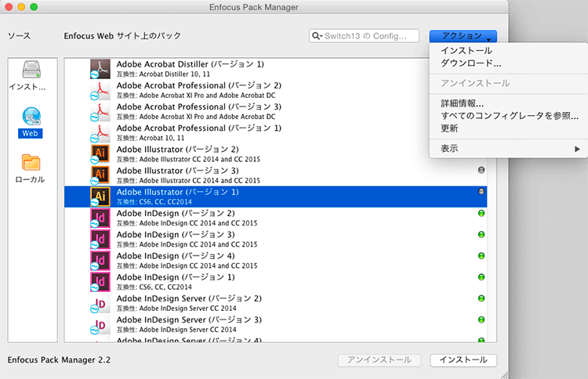Click Acrobat Professional バージョン 1 icon
588x379 pixels.
pos(100,133)
